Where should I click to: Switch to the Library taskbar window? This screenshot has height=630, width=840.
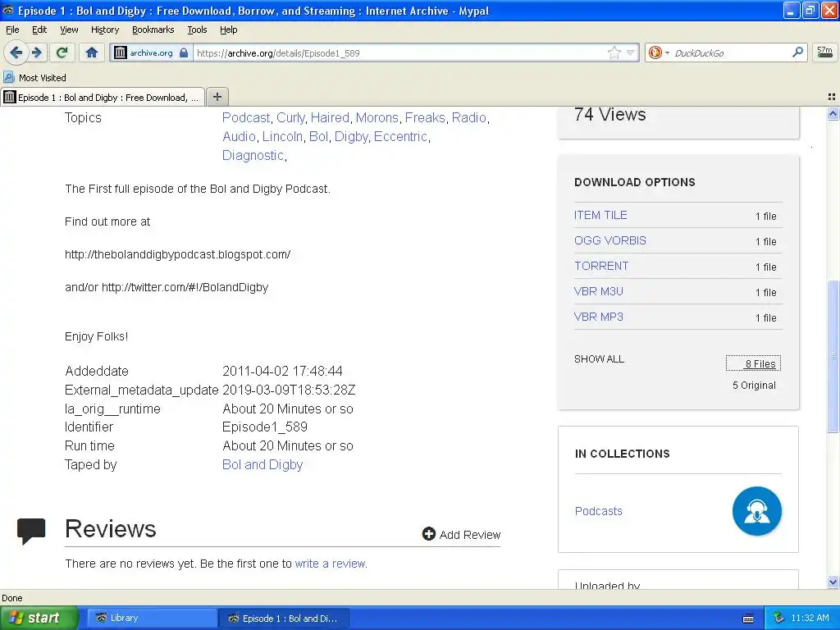[x=151, y=618]
